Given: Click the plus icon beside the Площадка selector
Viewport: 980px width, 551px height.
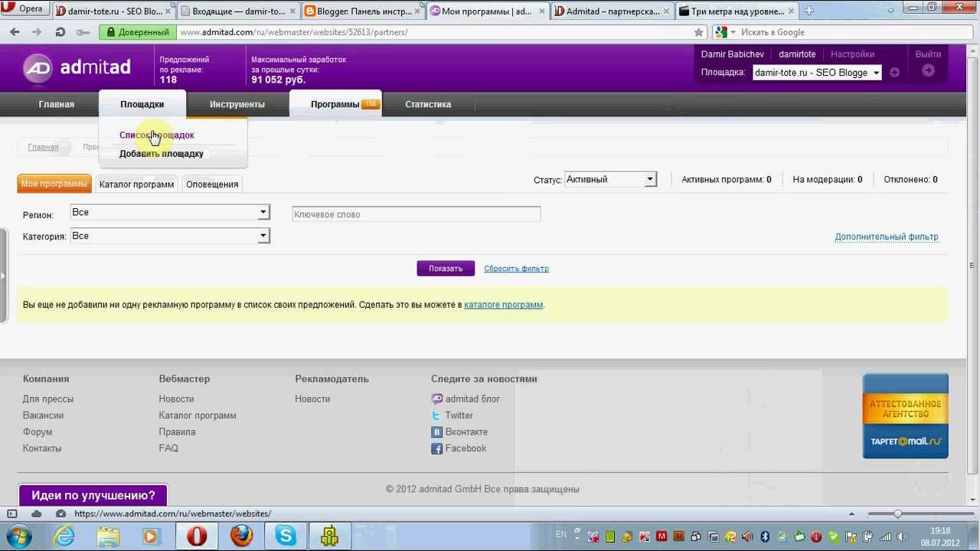Looking at the screenshot, I should click(x=894, y=72).
